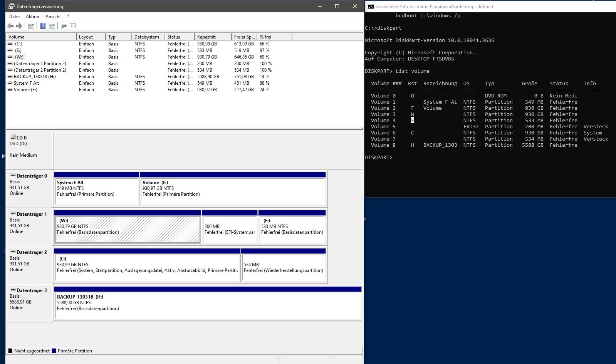
Task: Select the (C:) 930,99 GB partition block
Action: pos(148,265)
